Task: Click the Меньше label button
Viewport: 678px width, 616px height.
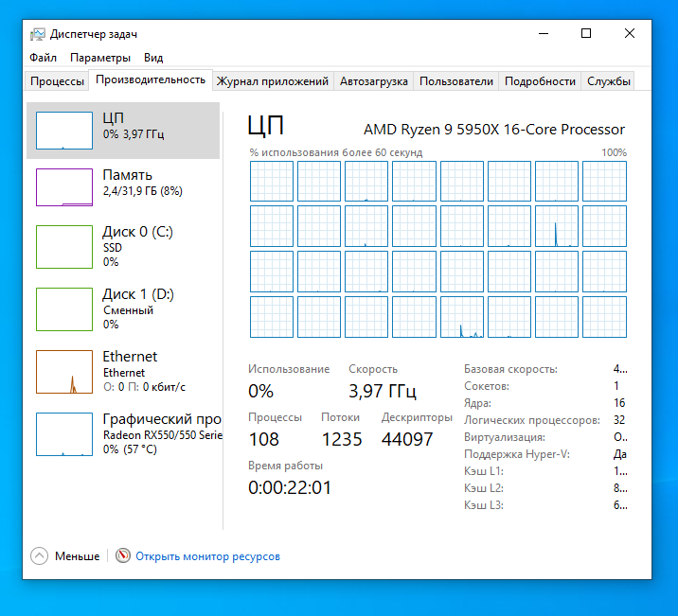Action: 77,556
